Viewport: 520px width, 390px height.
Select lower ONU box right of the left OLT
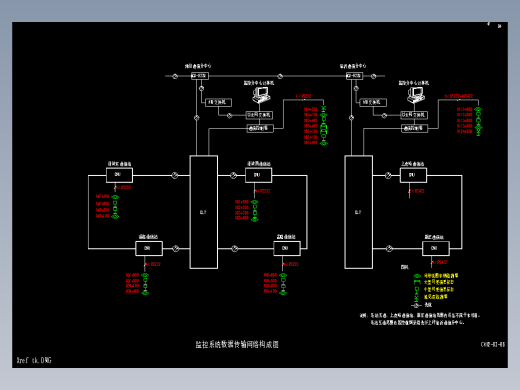pyautogui.click(x=287, y=249)
